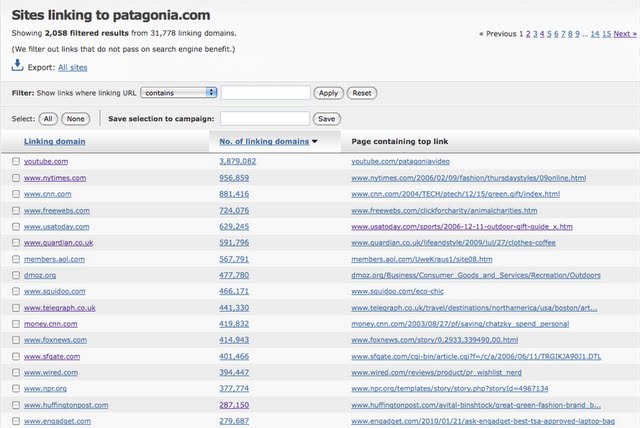Tick the money.cnn.com checkbox
This screenshot has height=428, width=640.
(16, 324)
